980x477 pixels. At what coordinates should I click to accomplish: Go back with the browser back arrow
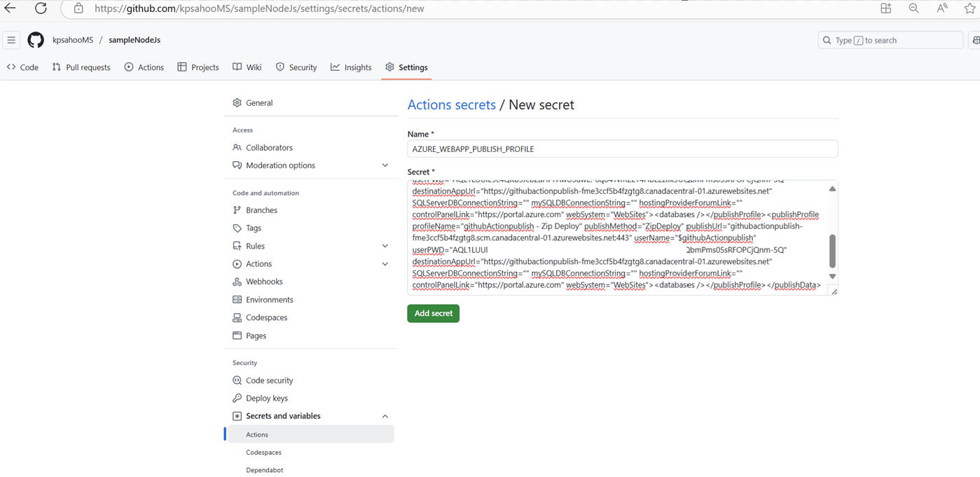tap(11, 8)
